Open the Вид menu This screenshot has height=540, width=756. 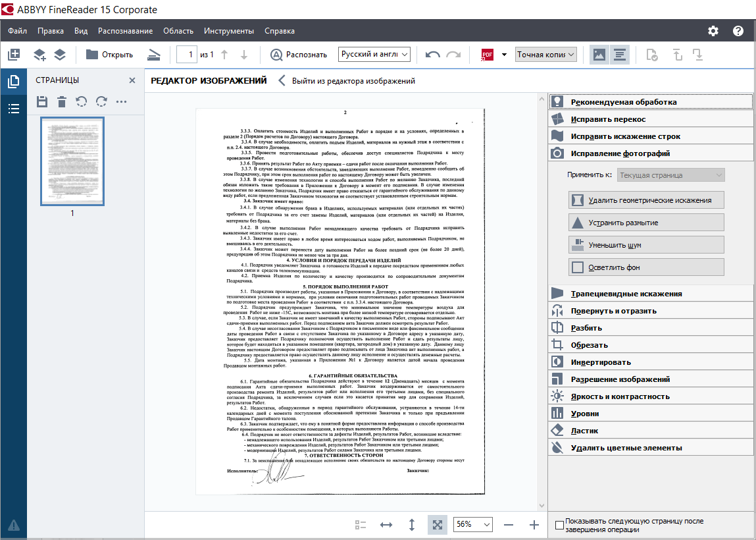click(81, 31)
